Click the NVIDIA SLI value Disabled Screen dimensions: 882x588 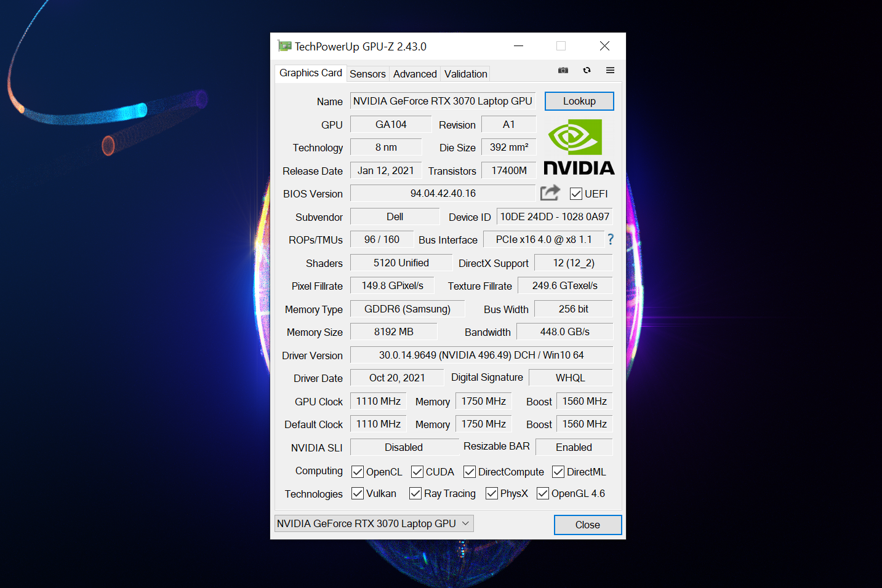pyautogui.click(x=404, y=447)
